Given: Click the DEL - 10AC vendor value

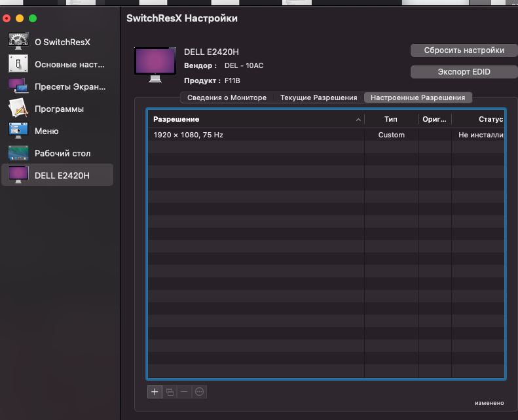Looking at the screenshot, I should coord(244,65).
